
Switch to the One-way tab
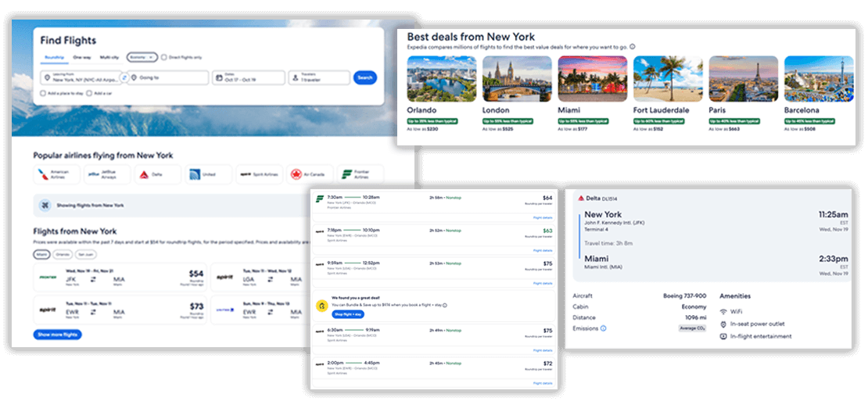coord(82,57)
